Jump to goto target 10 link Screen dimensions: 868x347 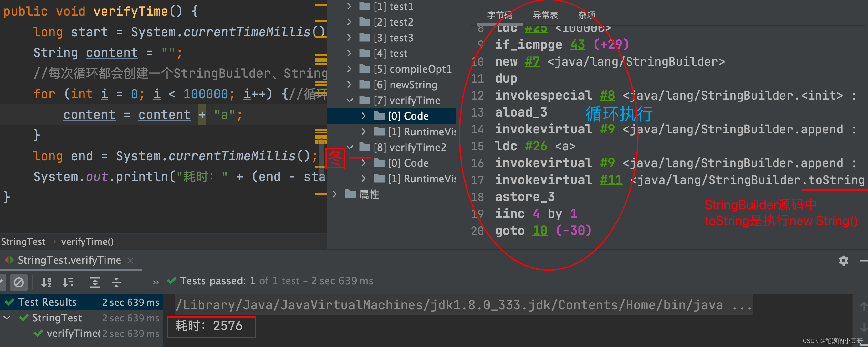click(x=539, y=231)
